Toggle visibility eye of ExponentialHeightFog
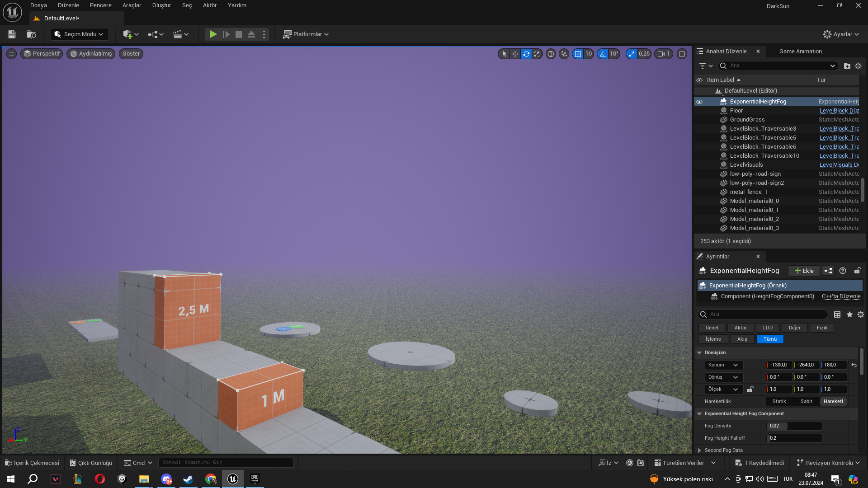The height and width of the screenshot is (488, 868). 699,102
